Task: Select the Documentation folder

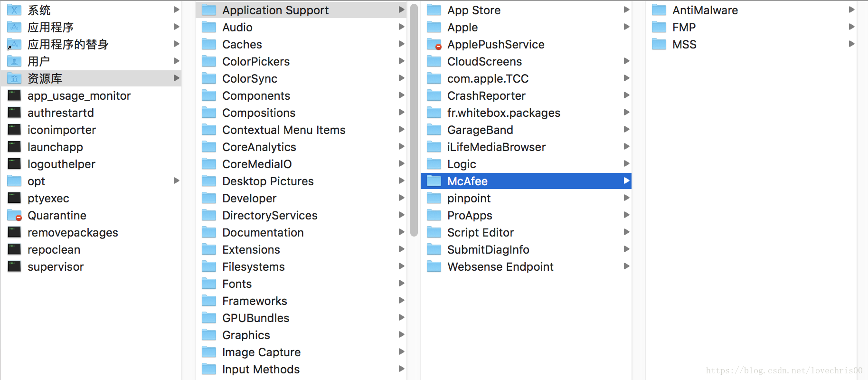Action: click(301, 232)
